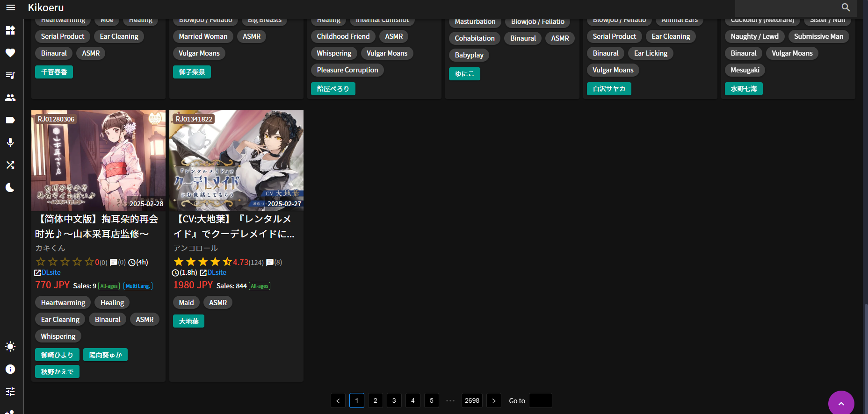Viewport: 868px width, 414px height.
Task: Rate the 770 JPY work one star
Action: (x=41, y=262)
